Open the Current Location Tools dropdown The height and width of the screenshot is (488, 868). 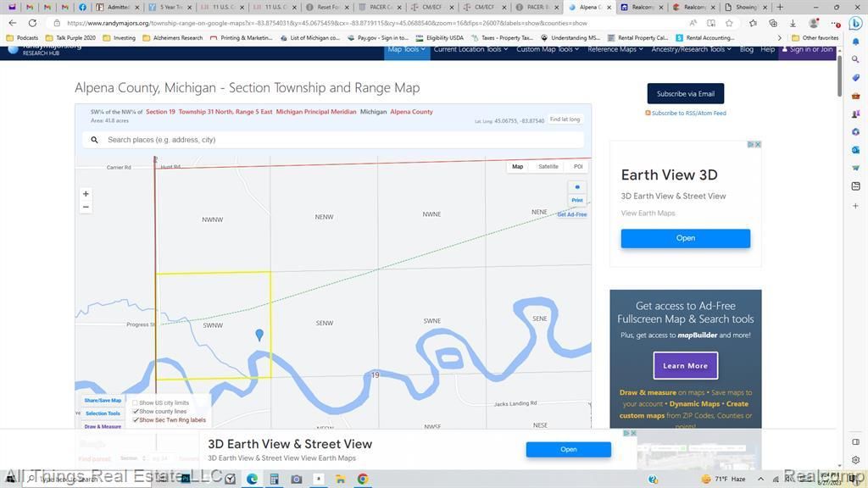[470, 49]
